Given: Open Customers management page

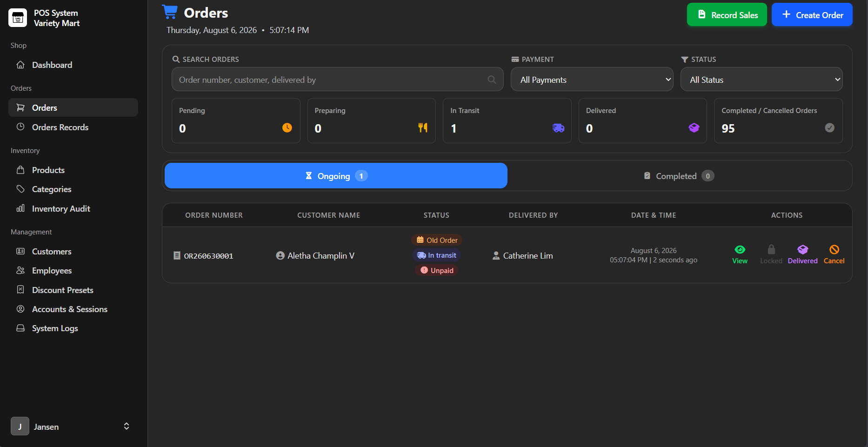Looking at the screenshot, I should point(73,251).
